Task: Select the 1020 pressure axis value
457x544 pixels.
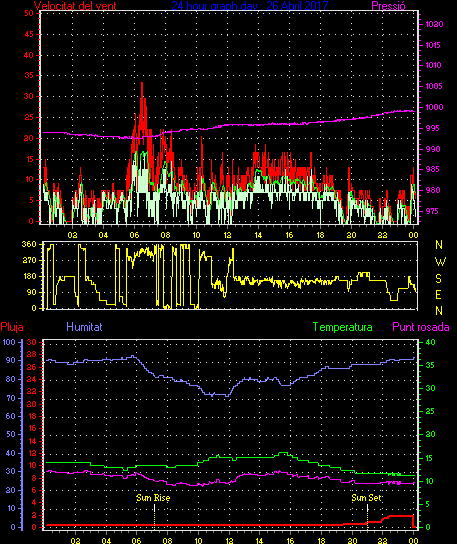Action: tap(434, 24)
